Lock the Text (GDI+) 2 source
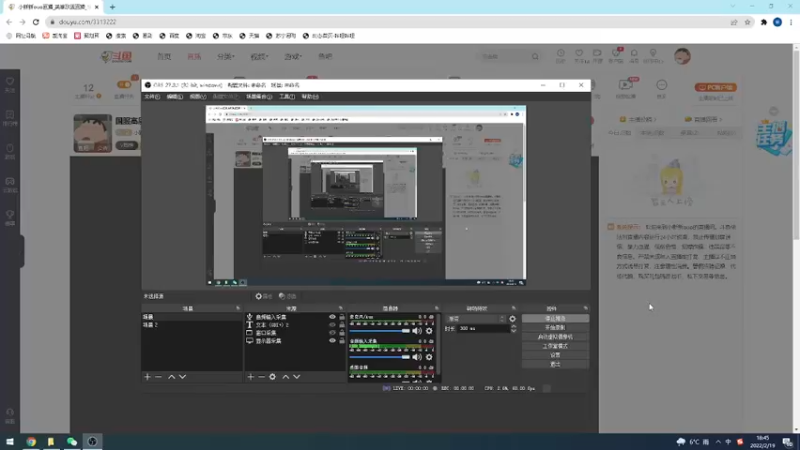 342,324
